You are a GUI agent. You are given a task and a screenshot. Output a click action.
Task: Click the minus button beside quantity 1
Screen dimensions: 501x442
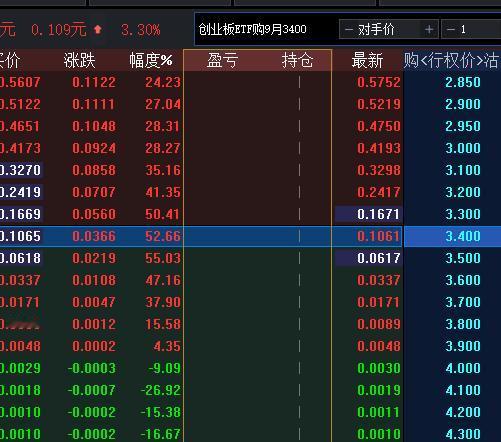(x=451, y=30)
